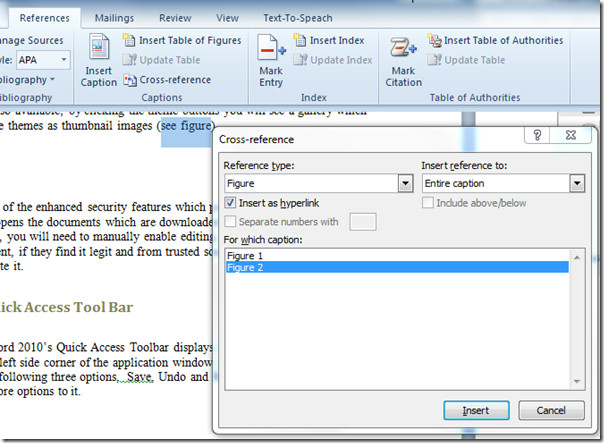
Task: Close the Cross-reference dialog with X
Action: [x=571, y=135]
